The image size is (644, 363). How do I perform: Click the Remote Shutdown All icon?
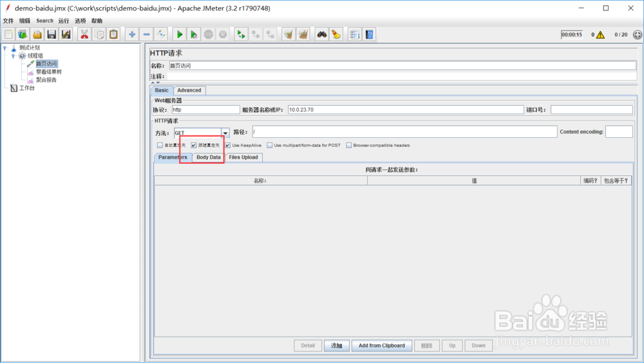[x=270, y=35]
